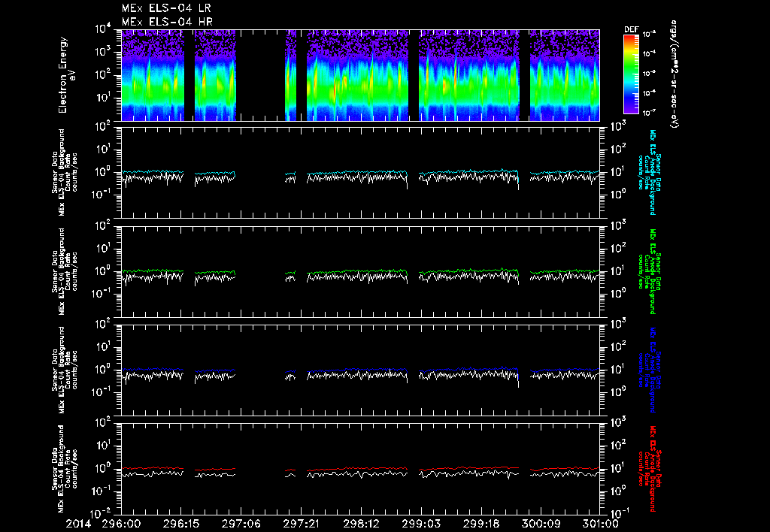Click the "299:03" time axis label
Screen dimensions: 770x532
[421, 524]
